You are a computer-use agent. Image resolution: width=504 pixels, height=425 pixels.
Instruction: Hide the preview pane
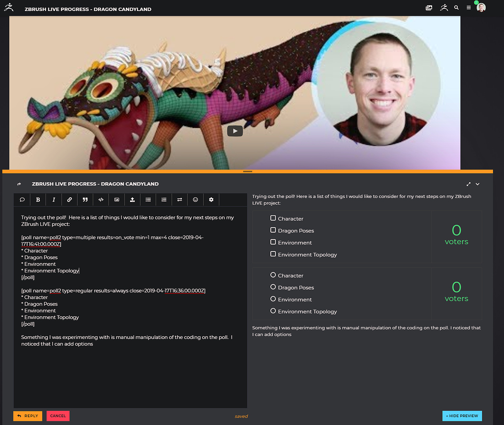point(462,416)
